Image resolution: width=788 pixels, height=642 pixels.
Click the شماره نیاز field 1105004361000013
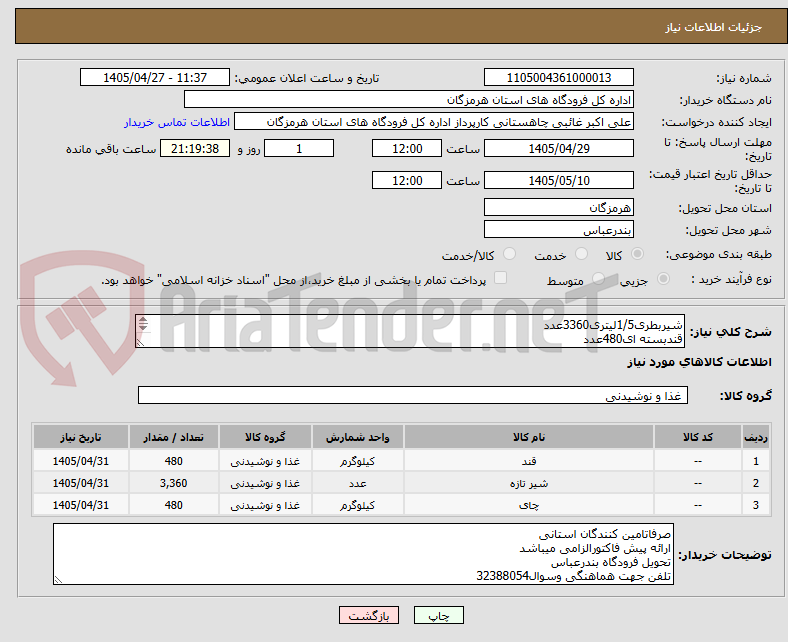point(558,77)
